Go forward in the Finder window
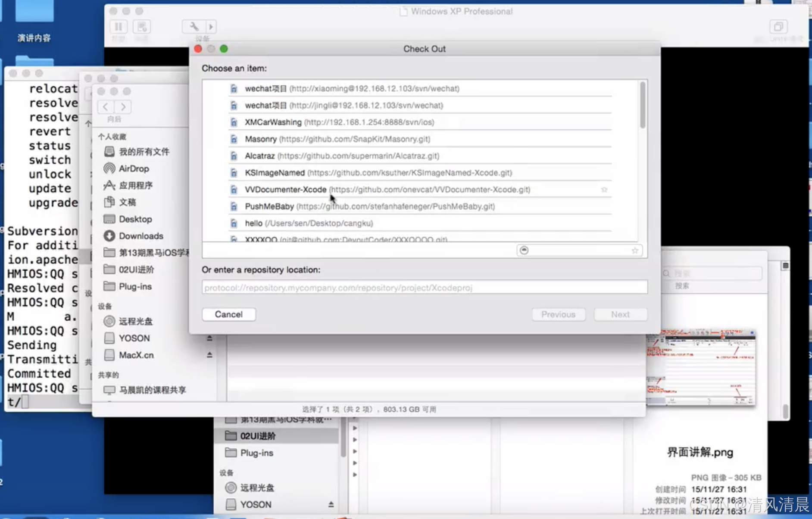812x519 pixels. [x=123, y=106]
